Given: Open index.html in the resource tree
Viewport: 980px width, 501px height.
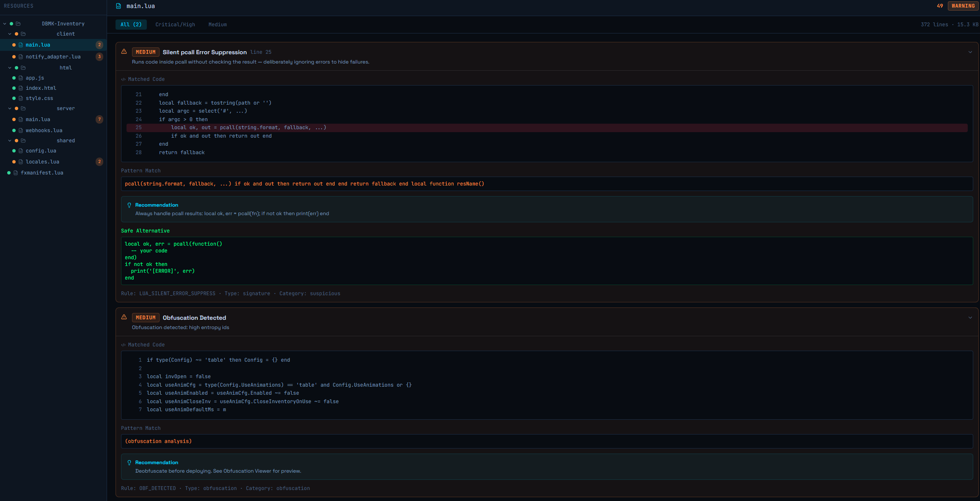Looking at the screenshot, I should (53, 88).
